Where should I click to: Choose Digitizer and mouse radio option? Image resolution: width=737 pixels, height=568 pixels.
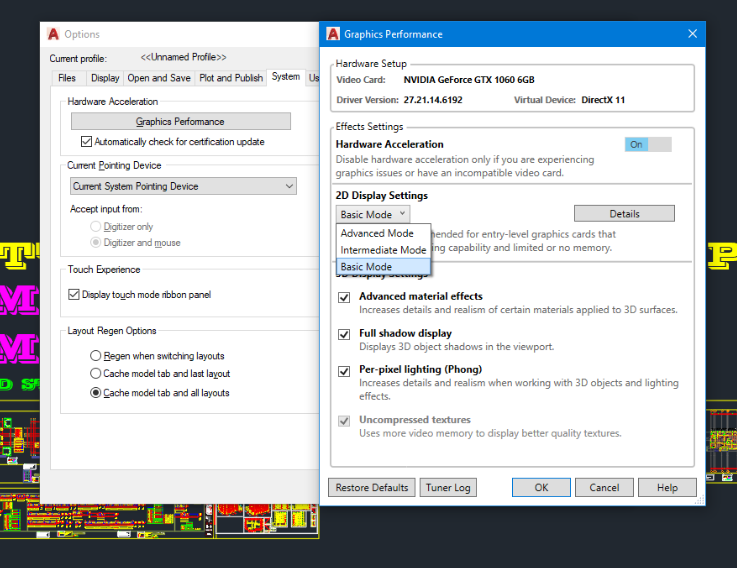point(95,242)
